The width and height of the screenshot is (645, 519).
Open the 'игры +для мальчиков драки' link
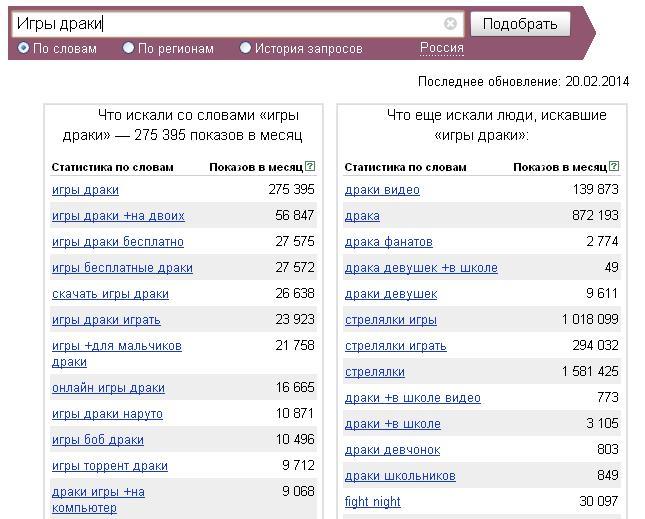tap(117, 354)
